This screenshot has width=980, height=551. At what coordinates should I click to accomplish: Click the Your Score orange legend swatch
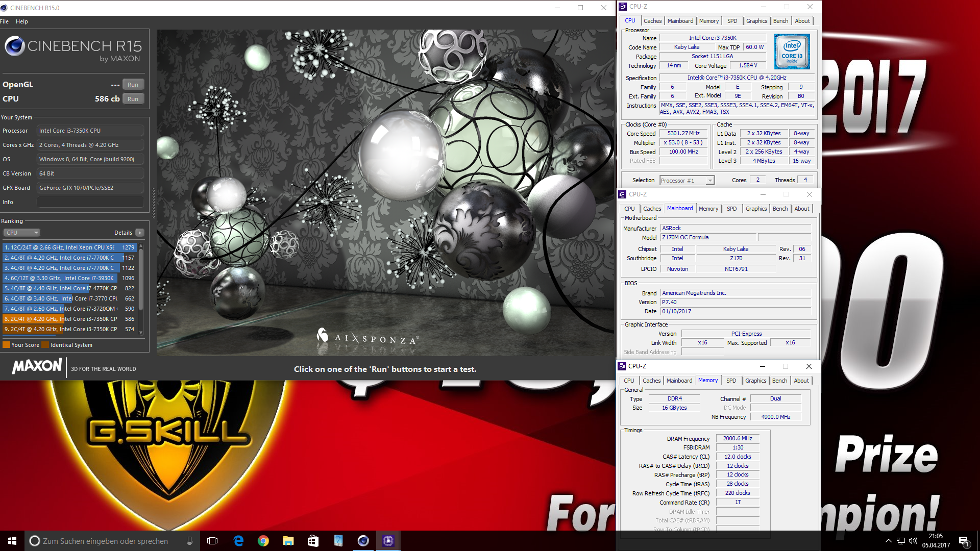tap(7, 345)
